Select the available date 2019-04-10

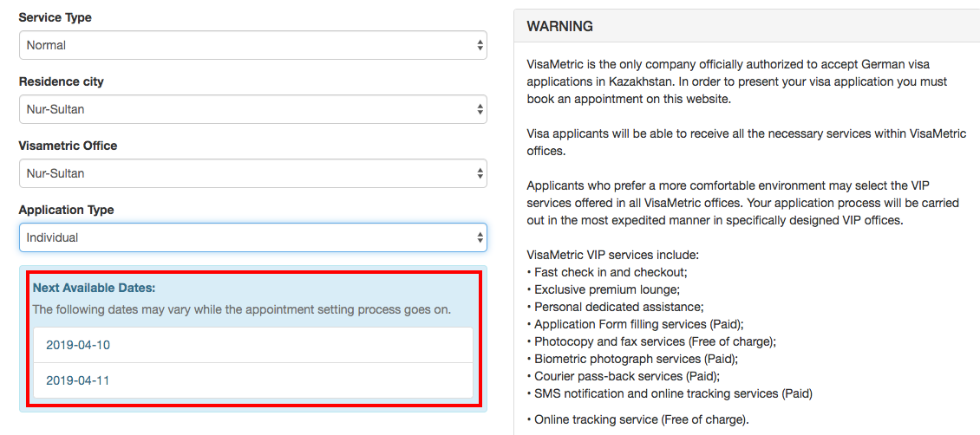(x=253, y=345)
